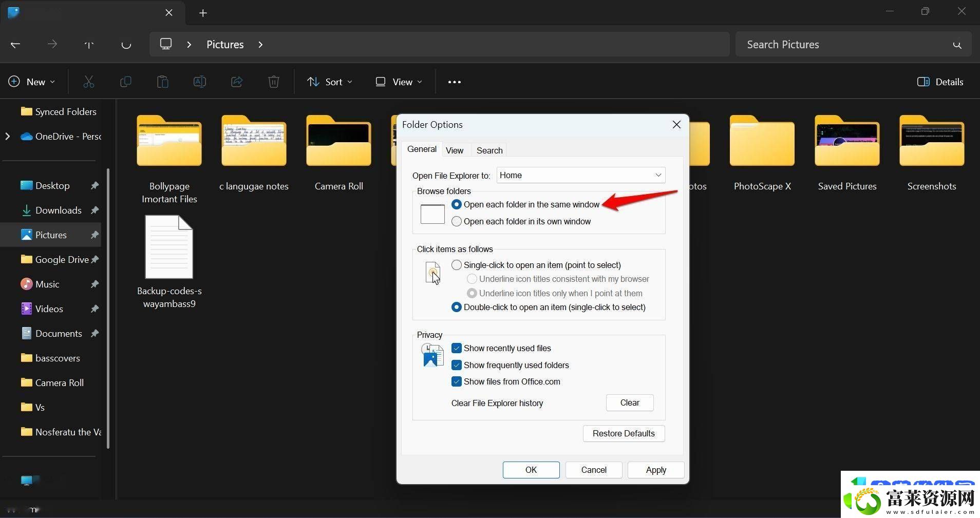Click chevron before Pictures in address bar

click(190, 45)
